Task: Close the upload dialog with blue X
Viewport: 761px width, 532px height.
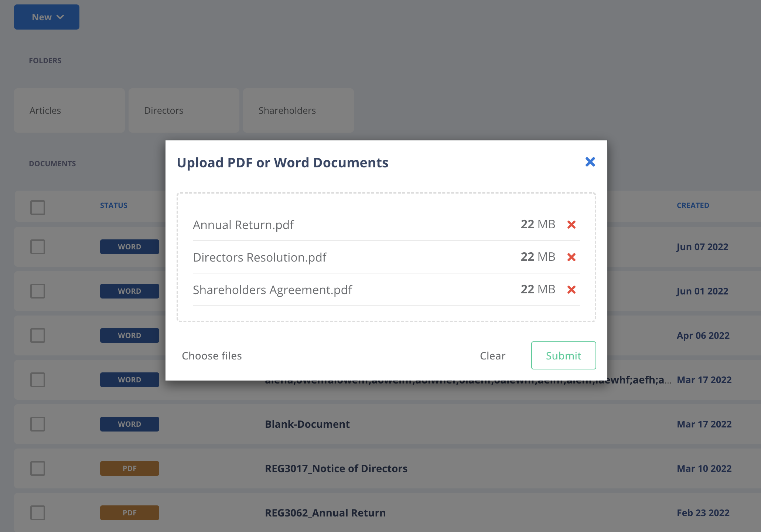Action: pos(590,162)
